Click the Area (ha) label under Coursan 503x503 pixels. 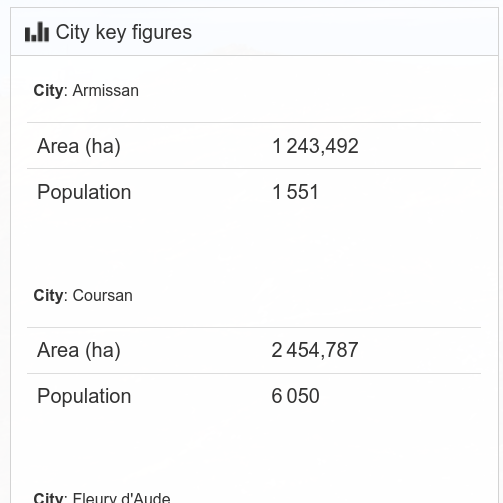[x=79, y=351]
